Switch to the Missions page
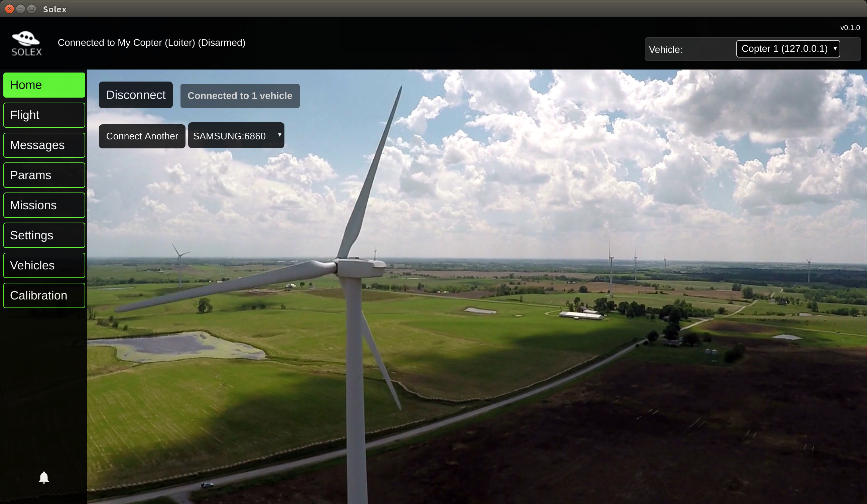The height and width of the screenshot is (504, 867). click(x=44, y=205)
